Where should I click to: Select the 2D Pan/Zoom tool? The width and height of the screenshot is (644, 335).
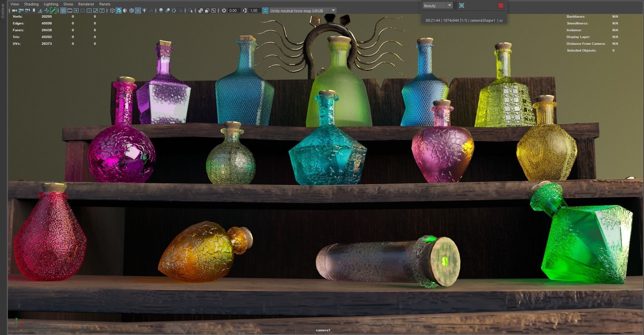(x=46, y=11)
